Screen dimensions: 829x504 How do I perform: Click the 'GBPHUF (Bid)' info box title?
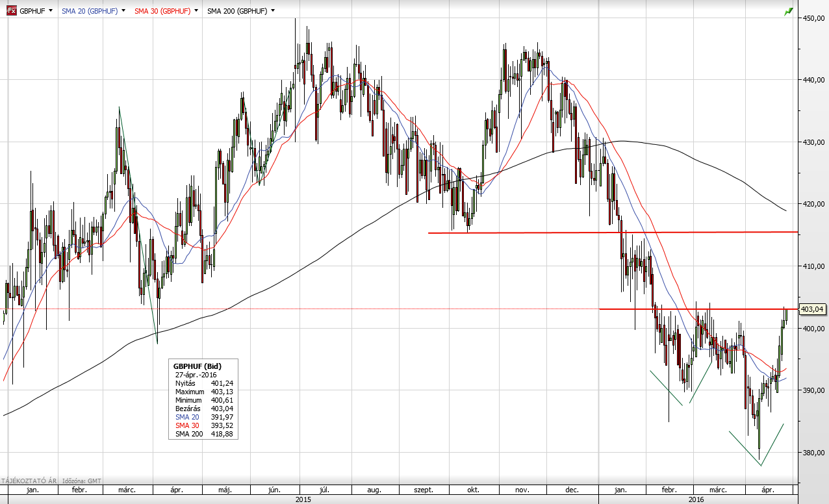[197, 366]
